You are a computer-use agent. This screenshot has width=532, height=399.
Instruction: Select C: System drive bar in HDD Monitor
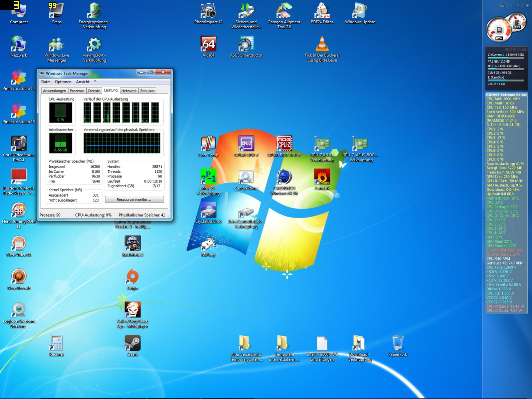pos(506,58)
